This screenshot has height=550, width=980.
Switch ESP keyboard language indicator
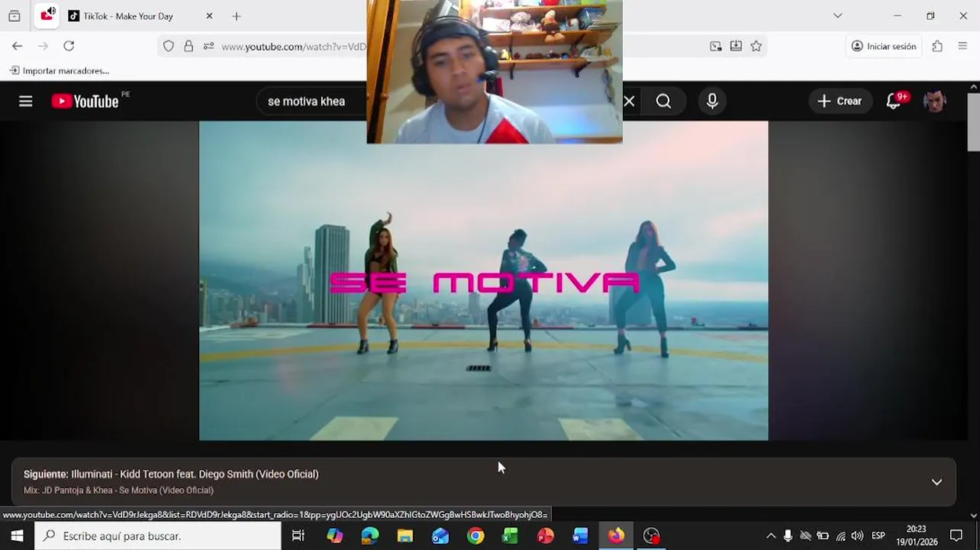[x=878, y=535]
